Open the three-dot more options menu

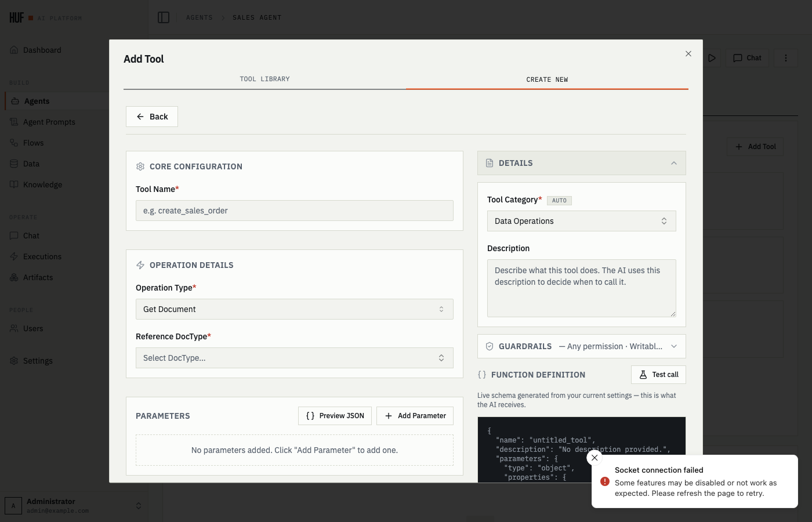coord(786,58)
